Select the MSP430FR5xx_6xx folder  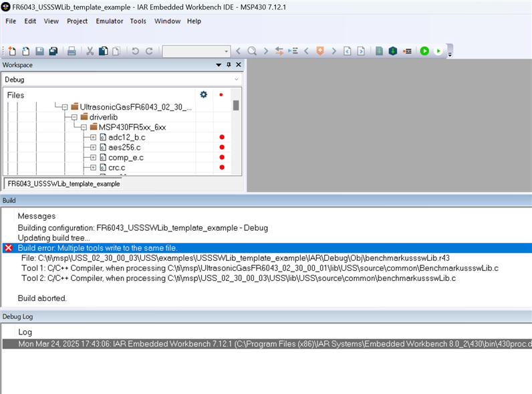(x=132, y=127)
